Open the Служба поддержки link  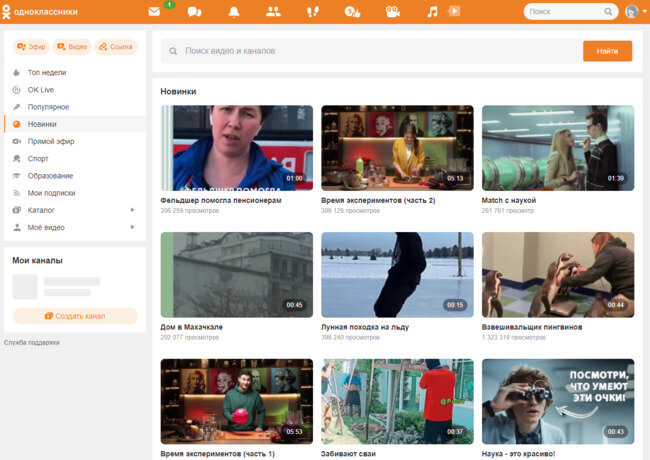(x=32, y=342)
